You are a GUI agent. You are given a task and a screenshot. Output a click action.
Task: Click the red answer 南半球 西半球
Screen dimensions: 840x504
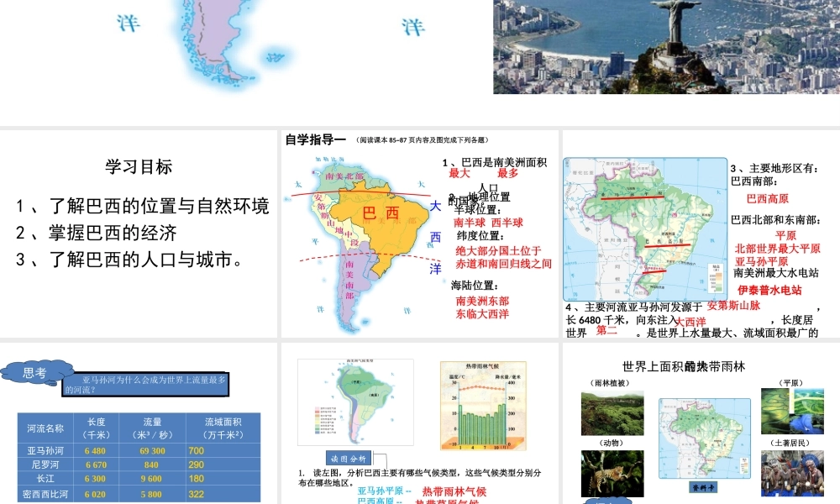[x=488, y=223]
